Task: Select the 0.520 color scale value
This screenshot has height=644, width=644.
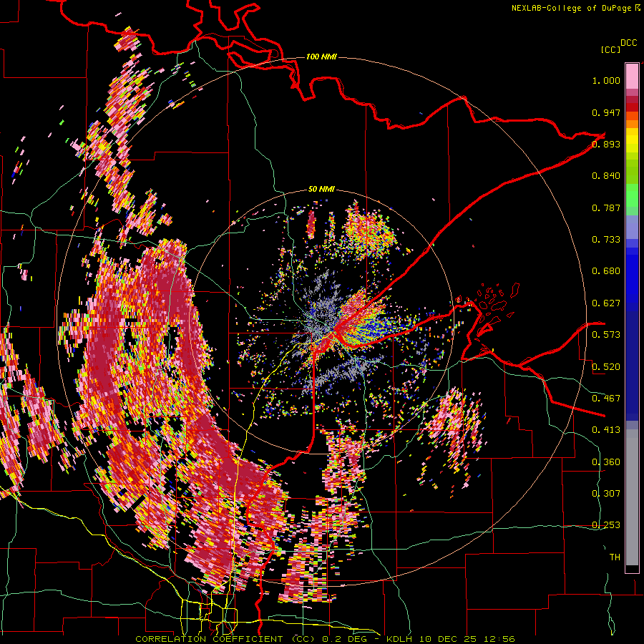Action: pos(606,367)
